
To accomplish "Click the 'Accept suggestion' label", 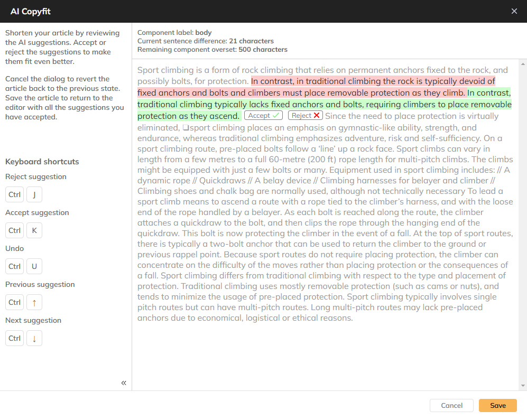I will click(37, 213).
